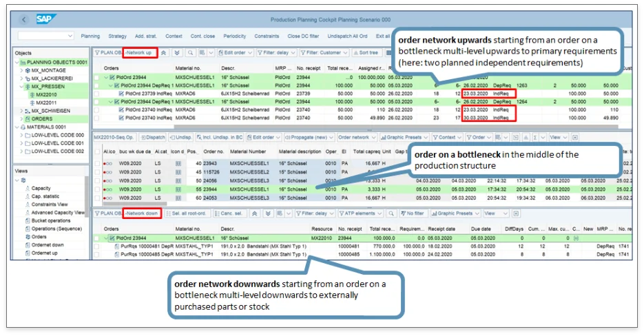Open the ATP elements dropdown
The image size is (644, 336).
(x=360, y=213)
